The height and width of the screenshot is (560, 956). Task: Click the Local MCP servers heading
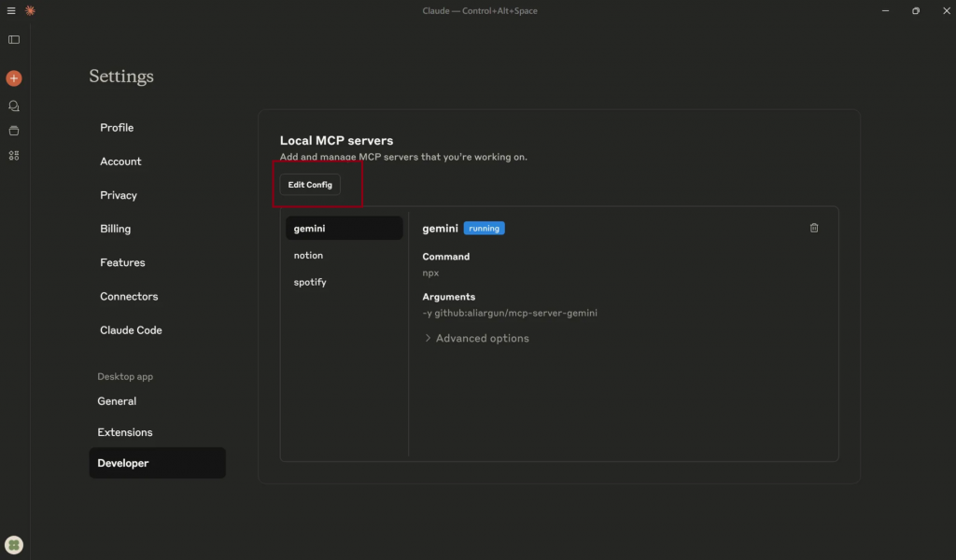(x=336, y=141)
